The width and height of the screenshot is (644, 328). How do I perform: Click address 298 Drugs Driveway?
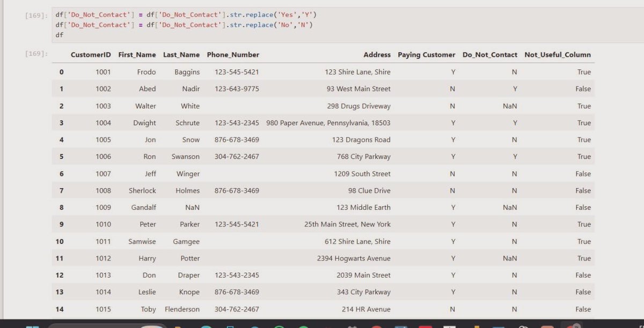(359, 106)
